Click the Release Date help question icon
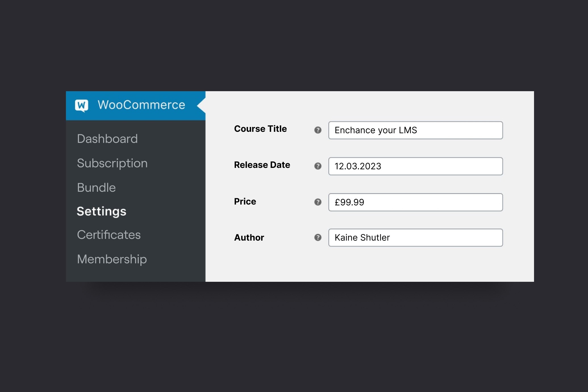Viewport: 588px width, 392px height. (x=318, y=166)
